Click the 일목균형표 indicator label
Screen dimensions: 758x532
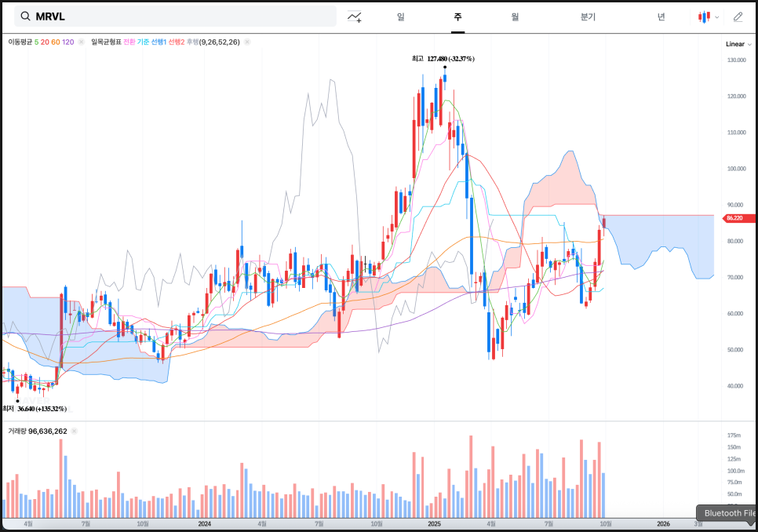point(106,42)
